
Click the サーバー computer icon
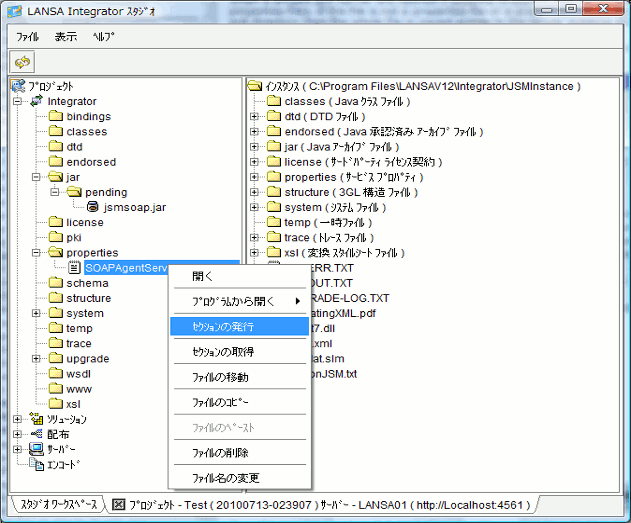[37, 449]
